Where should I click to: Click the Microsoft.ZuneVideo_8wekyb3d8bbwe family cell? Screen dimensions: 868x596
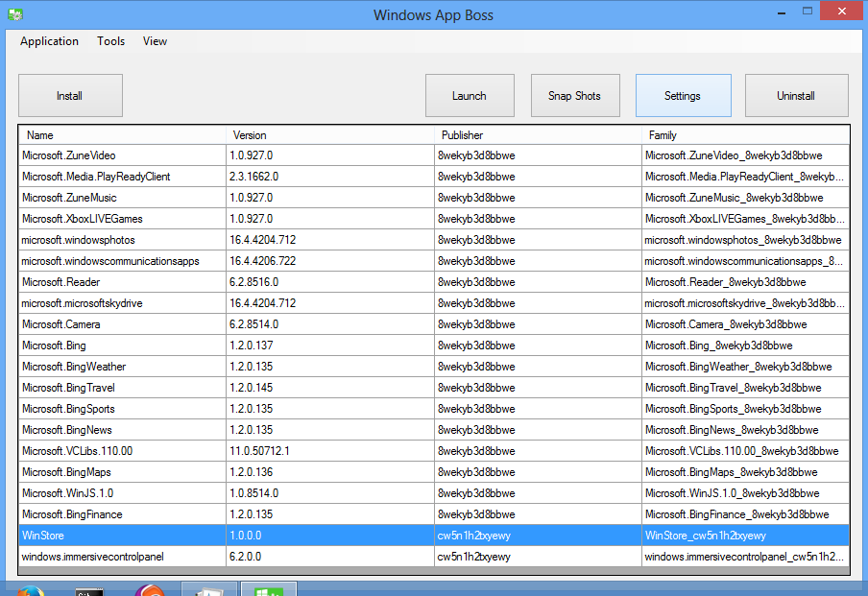point(746,155)
